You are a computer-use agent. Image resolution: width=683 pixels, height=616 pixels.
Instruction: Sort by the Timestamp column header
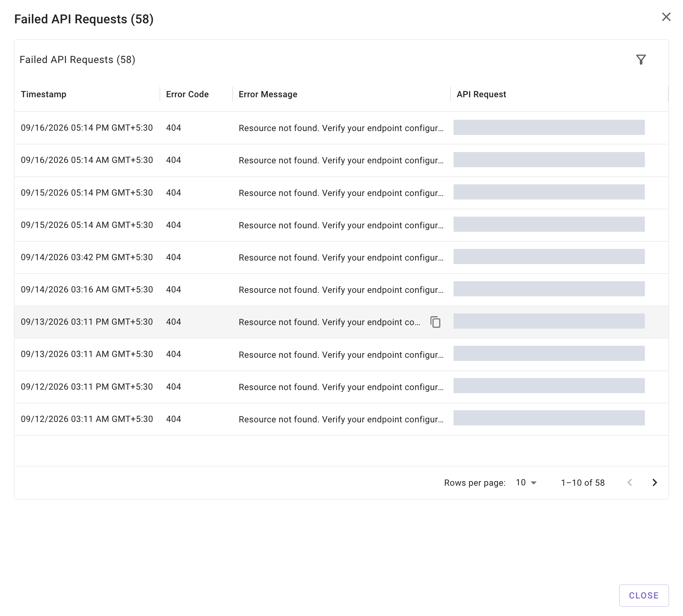pos(44,94)
